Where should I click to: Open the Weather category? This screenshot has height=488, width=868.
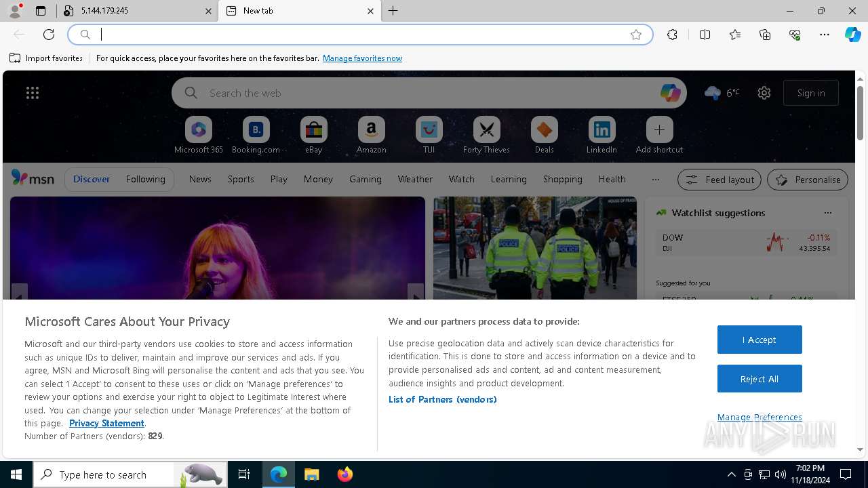point(415,179)
